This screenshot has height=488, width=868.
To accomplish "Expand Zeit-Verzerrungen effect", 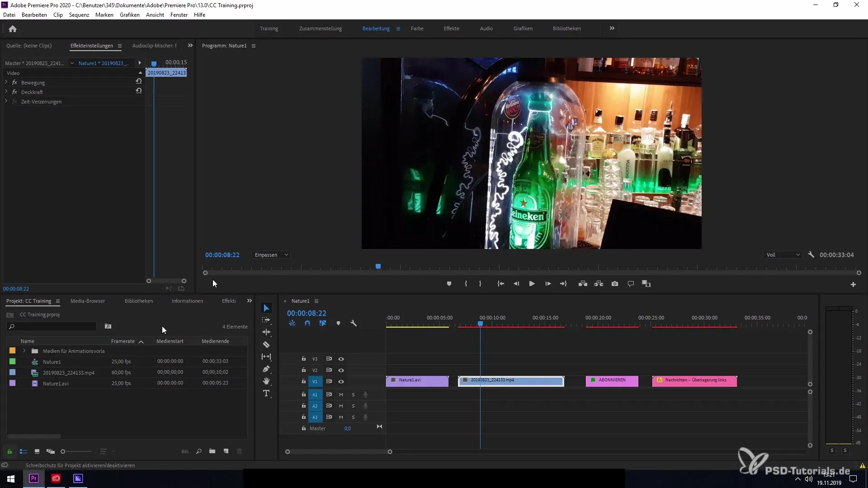I will pos(6,101).
